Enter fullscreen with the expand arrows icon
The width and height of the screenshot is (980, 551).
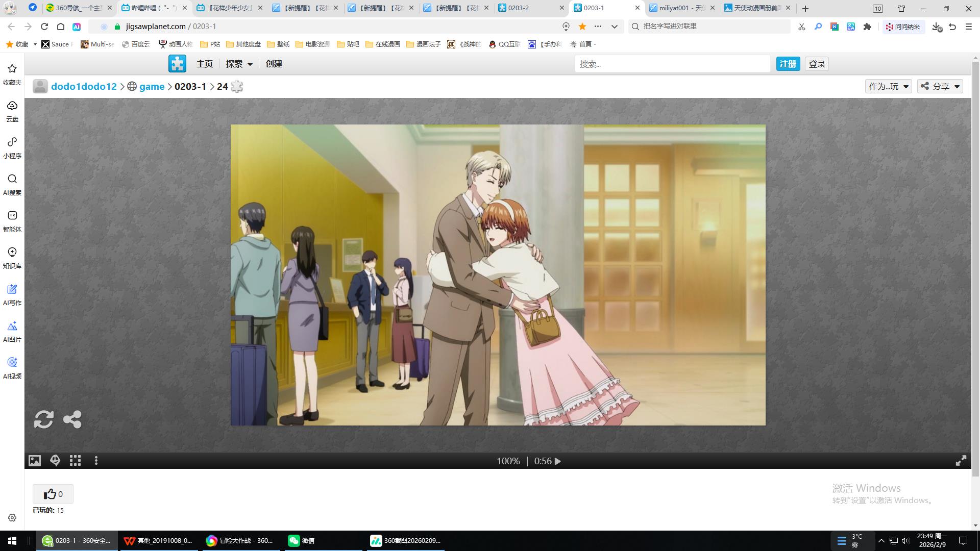pyautogui.click(x=961, y=461)
